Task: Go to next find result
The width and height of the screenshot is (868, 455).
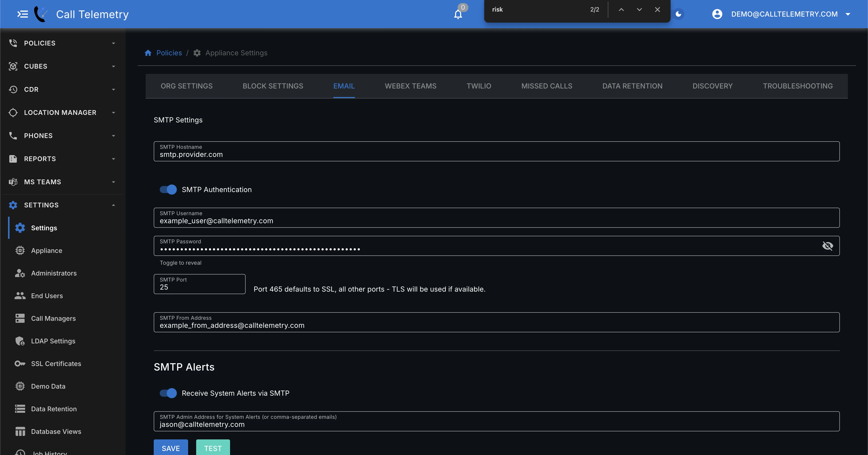Action: coord(639,10)
